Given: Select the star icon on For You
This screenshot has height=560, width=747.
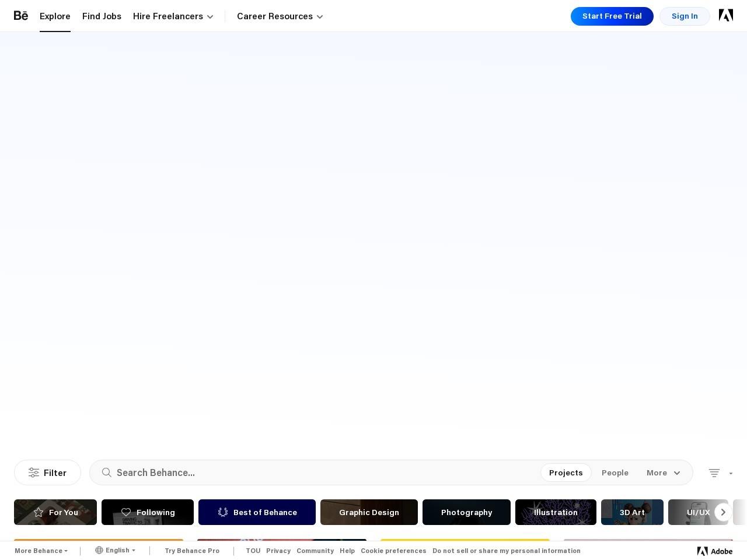Looking at the screenshot, I should (x=39, y=512).
